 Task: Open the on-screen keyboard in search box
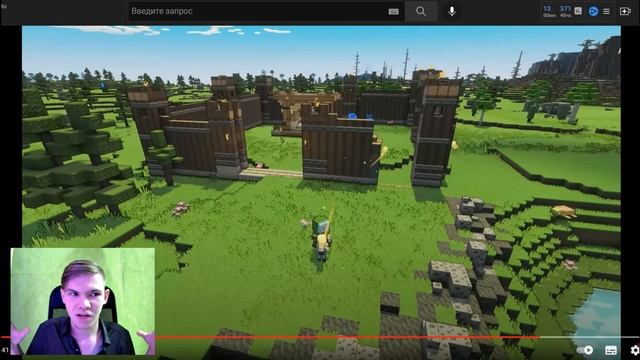393,11
